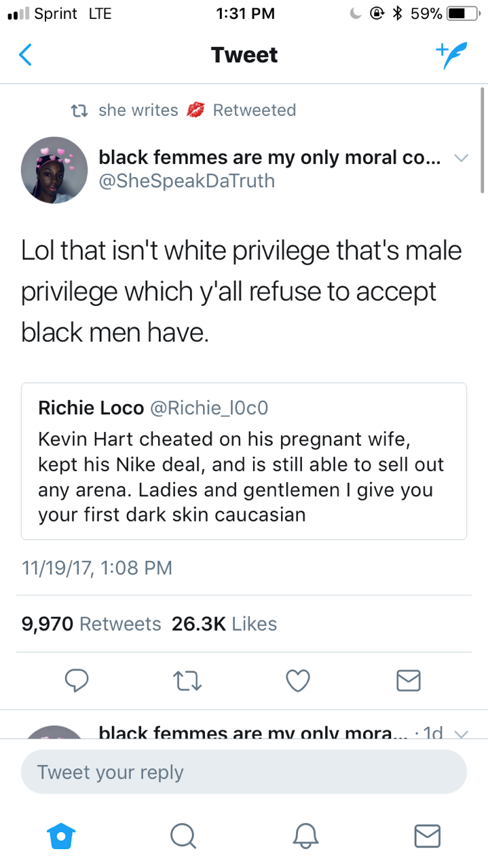
Task: Open the Messages tab in the bottom bar
Action: [x=427, y=835]
